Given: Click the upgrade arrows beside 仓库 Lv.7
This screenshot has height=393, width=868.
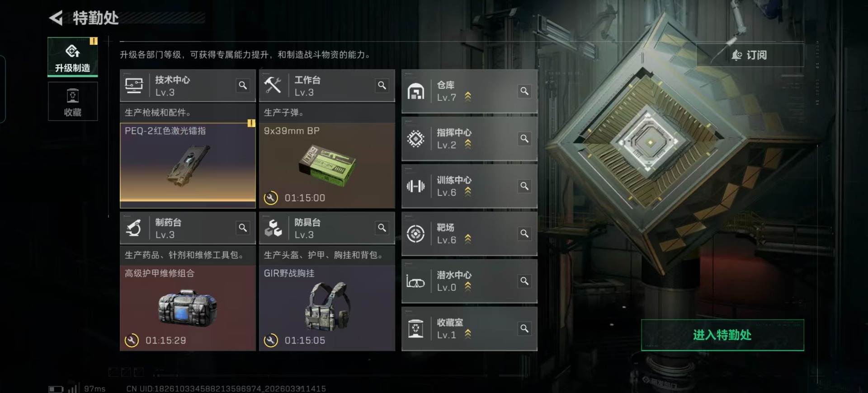Looking at the screenshot, I should pos(468,97).
